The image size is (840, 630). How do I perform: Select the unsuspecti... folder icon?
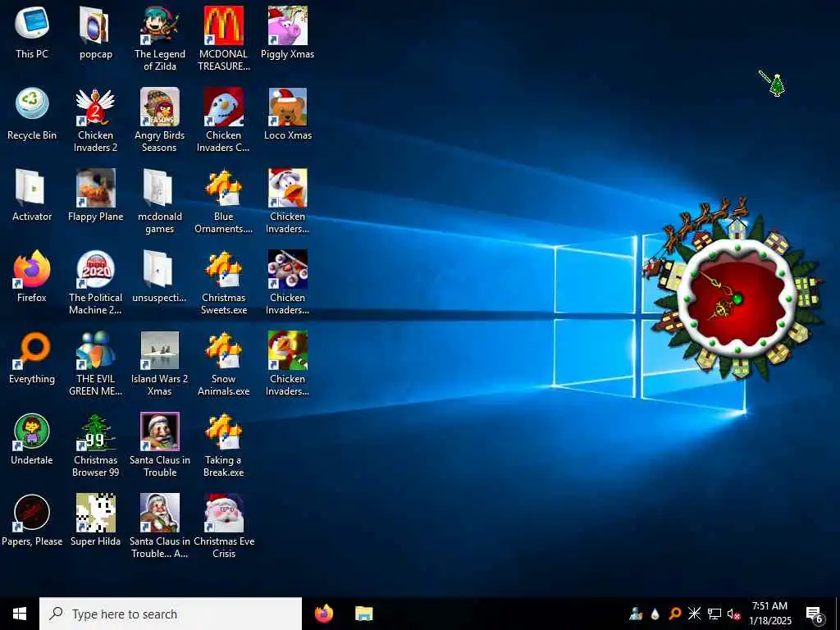[x=160, y=276]
